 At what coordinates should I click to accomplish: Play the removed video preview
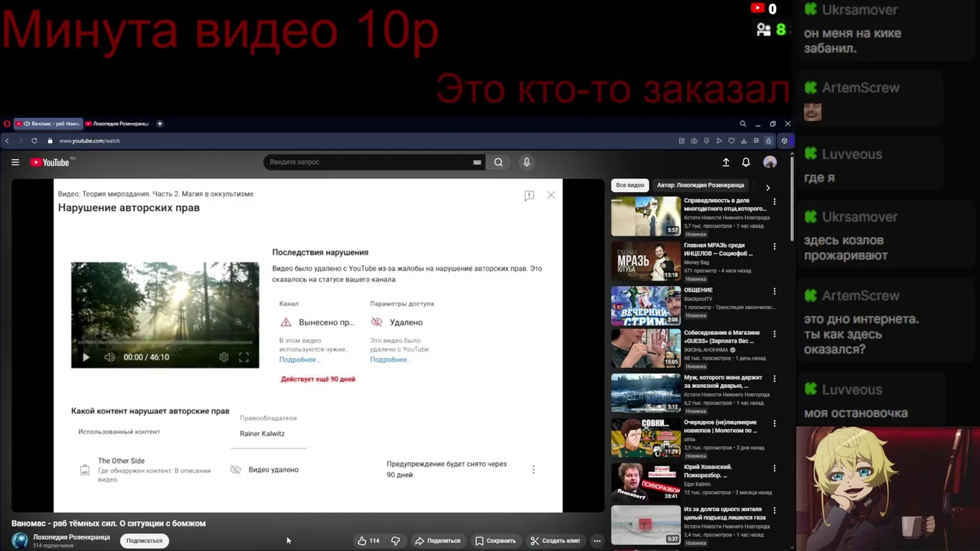[x=86, y=357]
